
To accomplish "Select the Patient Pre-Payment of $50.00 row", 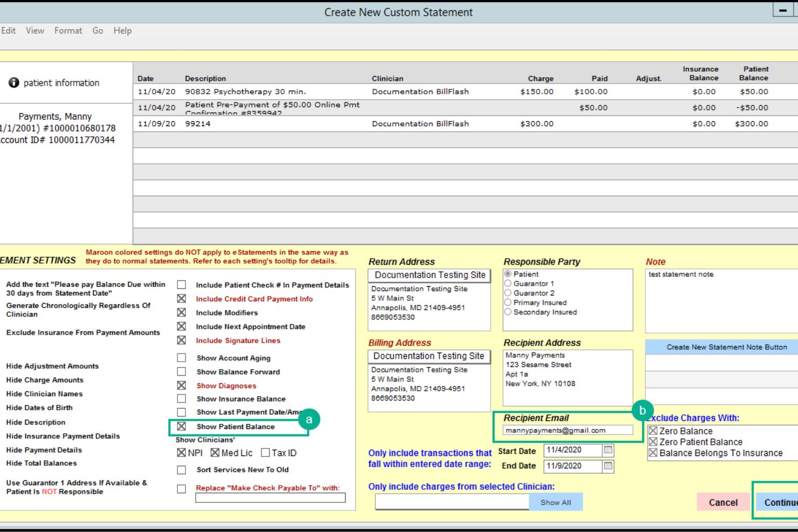I will (465, 108).
